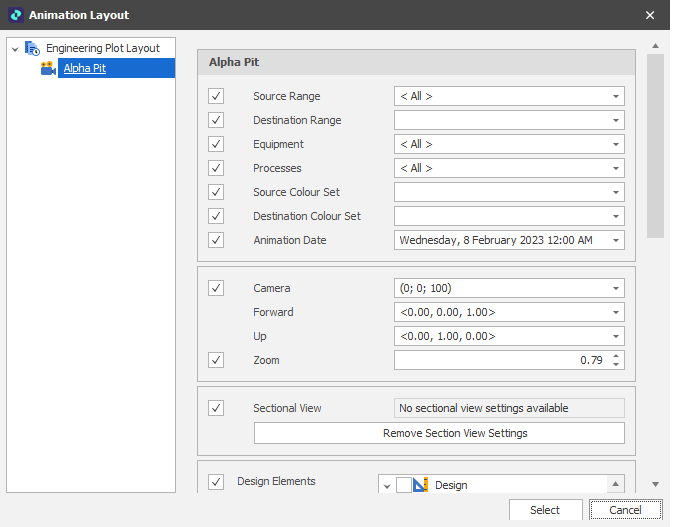Screen dimensions: 673x527
Task: Close the Animation Layout dialog
Action: (650, 15)
